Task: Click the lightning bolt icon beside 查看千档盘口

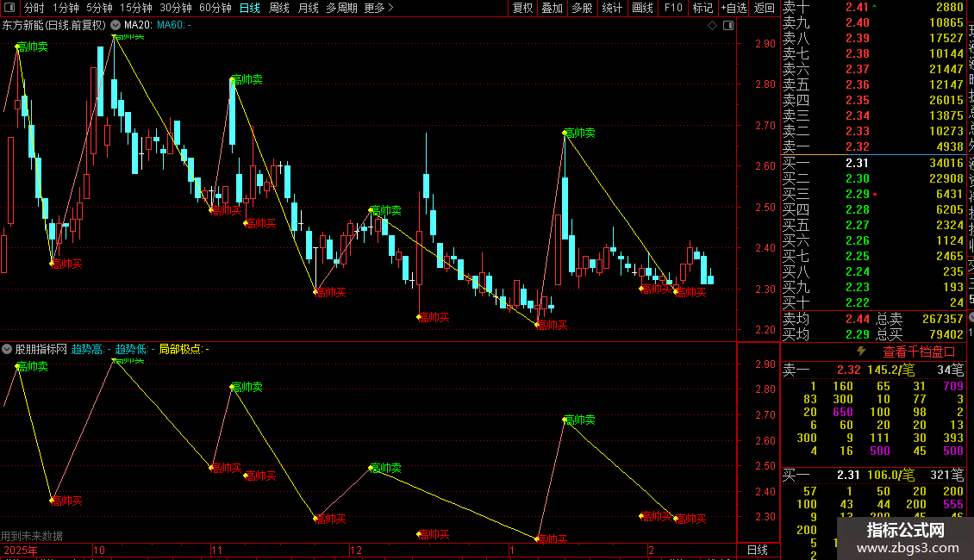Action: click(861, 352)
